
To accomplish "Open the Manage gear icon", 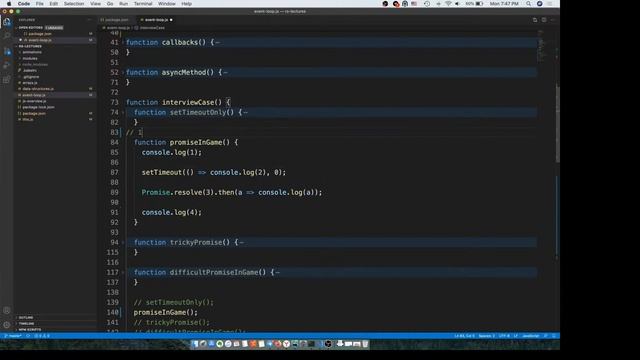I will coord(7,325).
